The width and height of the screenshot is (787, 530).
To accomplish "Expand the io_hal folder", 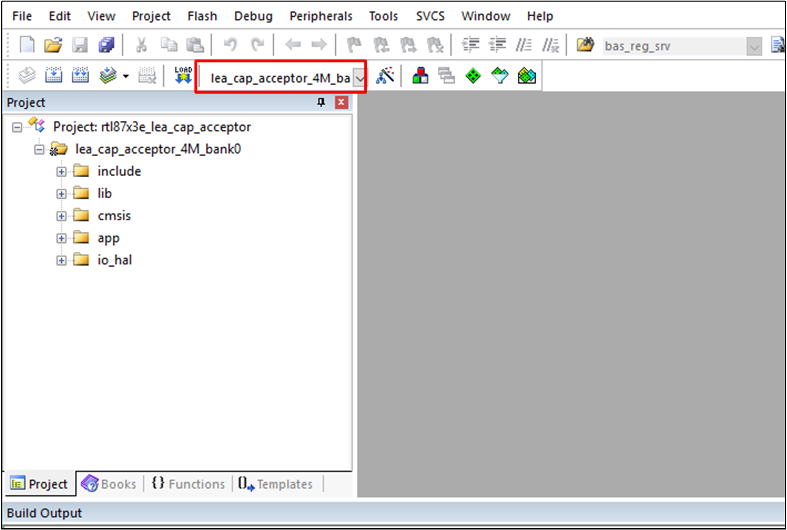I will [x=61, y=260].
